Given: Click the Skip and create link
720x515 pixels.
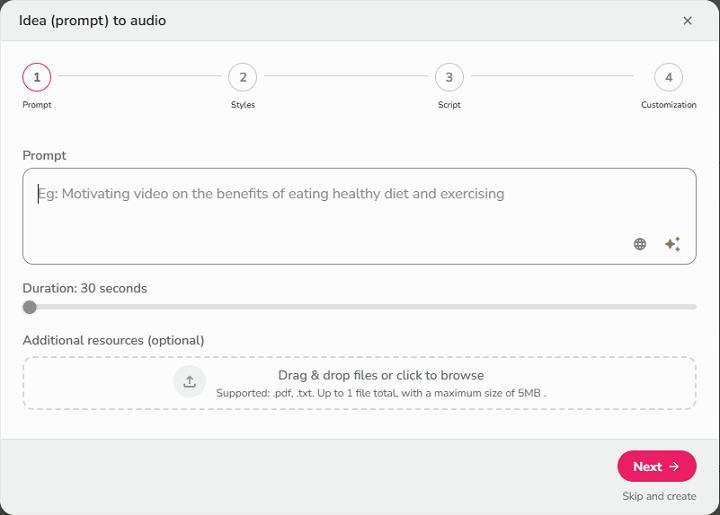Looking at the screenshot, I should pos(658,496).
